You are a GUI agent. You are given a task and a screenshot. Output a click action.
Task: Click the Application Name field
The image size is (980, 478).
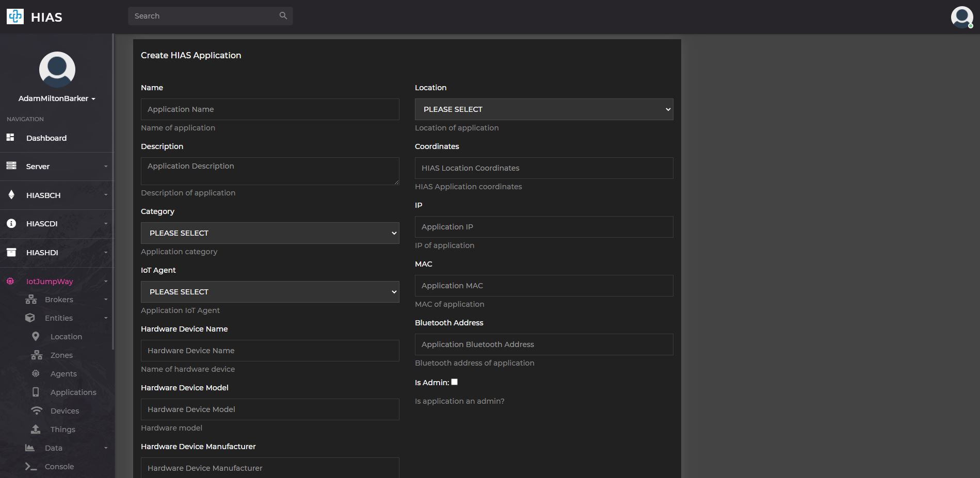point(270,109)
